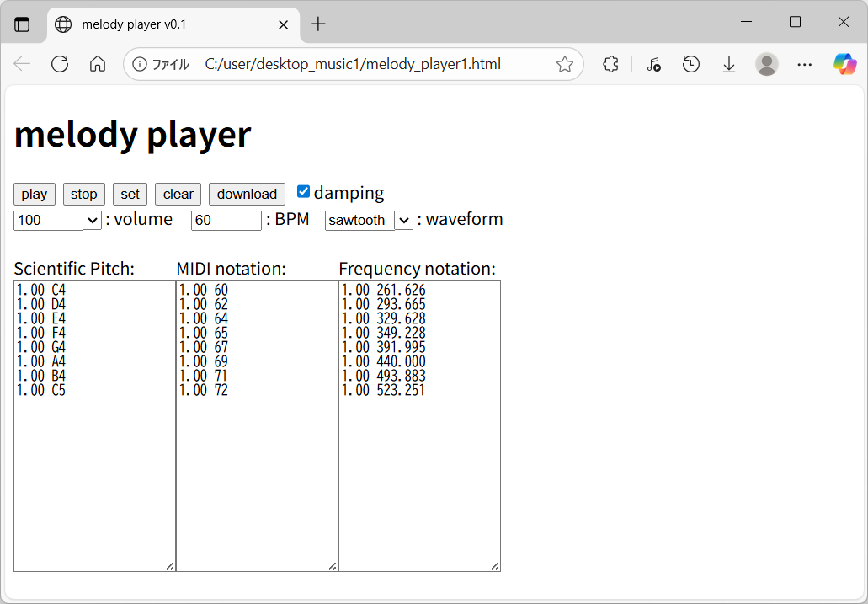Add page to favorites star icon
The width and height of the screenshot is (868, 604).
[x=565, y=64]
